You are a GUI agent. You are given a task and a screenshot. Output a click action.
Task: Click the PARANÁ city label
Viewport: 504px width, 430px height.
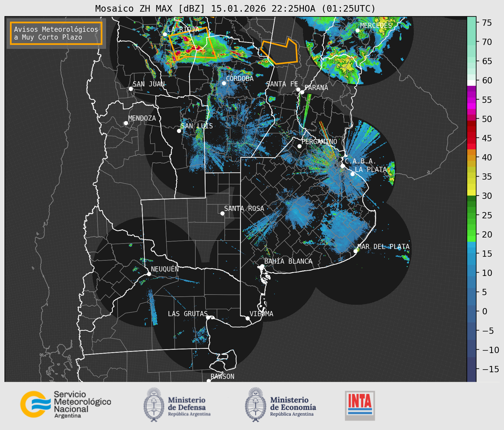pos(316,88)
